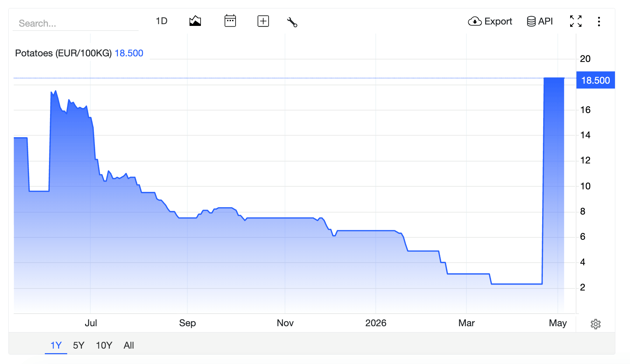630x364 pixels.
Task: Click the Export cloud download icon
Action: coord(475,21)
